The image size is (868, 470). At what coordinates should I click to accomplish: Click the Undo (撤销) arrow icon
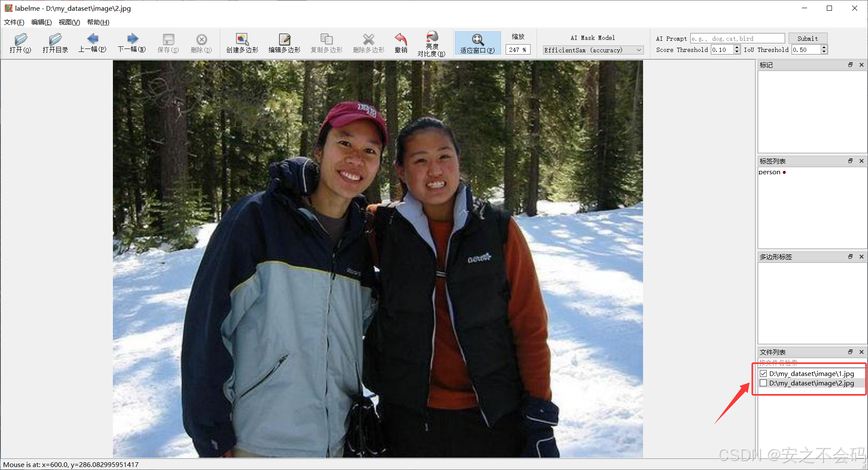(401, 39)
